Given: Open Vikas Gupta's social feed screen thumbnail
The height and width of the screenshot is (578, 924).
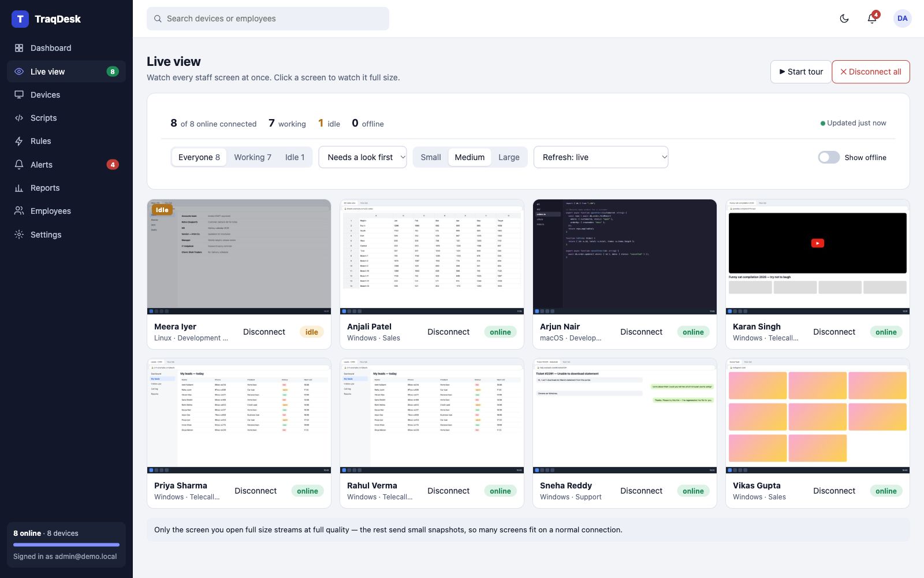Looking at the screenshot, I should point(818,416).
